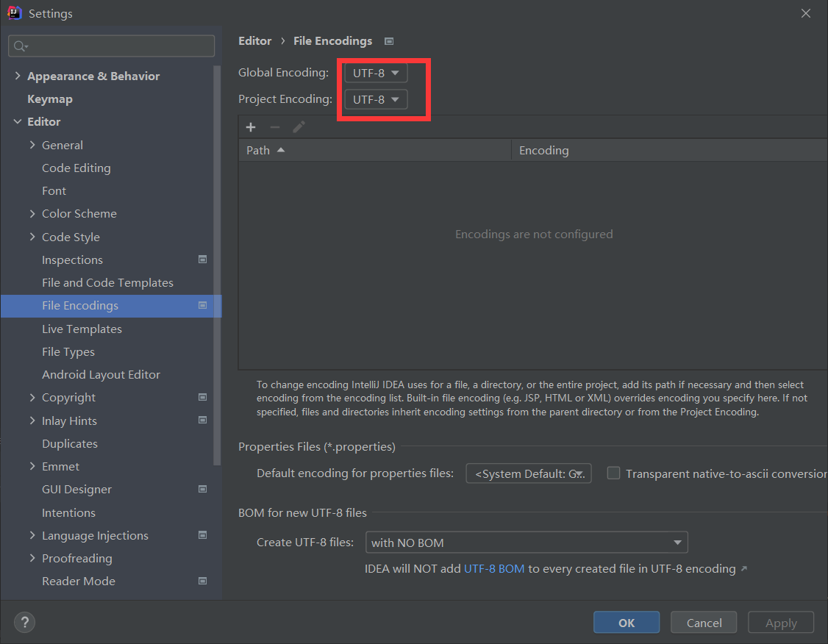Open the Project Encoding dropdown

(376, 99)
